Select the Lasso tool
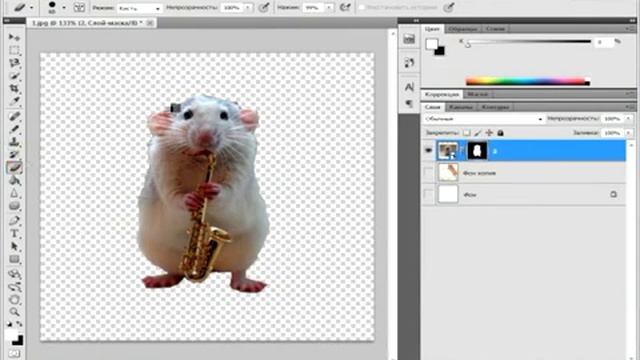Viewport: 640px width, 360px height. 14,63
